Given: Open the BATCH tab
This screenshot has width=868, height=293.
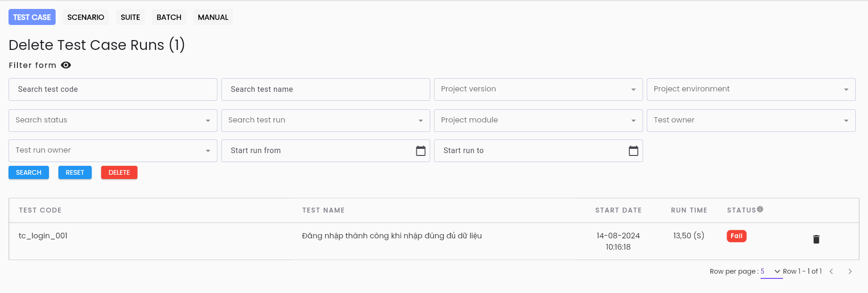Looking at the screenshot, I should click(x=169, y=17).
